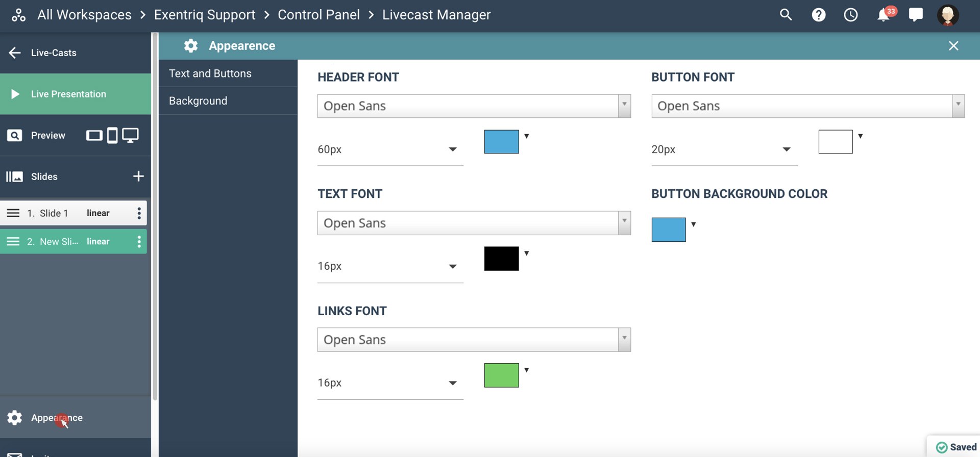Open Slide 1 three-dot options menu
The height and width of the screenshot is (457, 980).
coord(139,213)
